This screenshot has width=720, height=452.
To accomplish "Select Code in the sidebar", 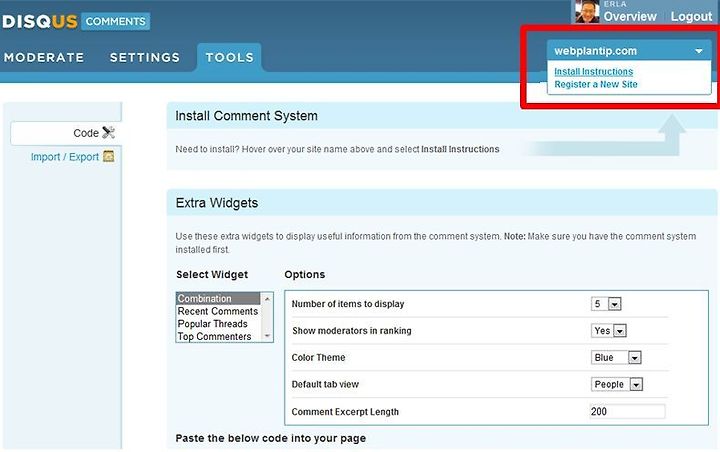I will pos(86,133).
